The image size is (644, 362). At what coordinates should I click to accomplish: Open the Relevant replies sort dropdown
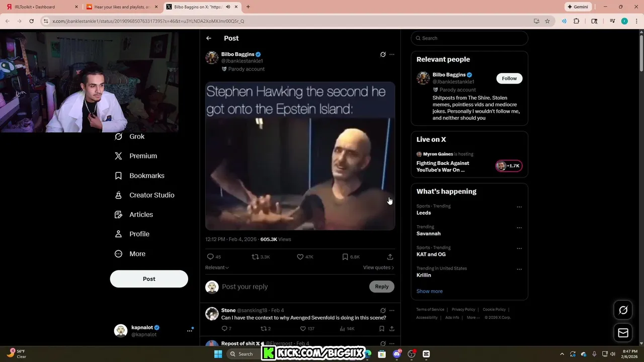click(217, 267)
